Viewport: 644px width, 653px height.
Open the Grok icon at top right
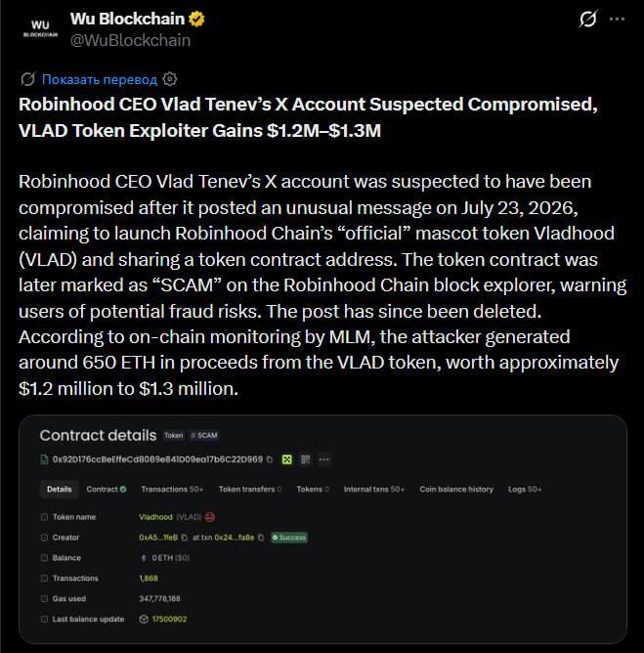click(x=587, y=19)
